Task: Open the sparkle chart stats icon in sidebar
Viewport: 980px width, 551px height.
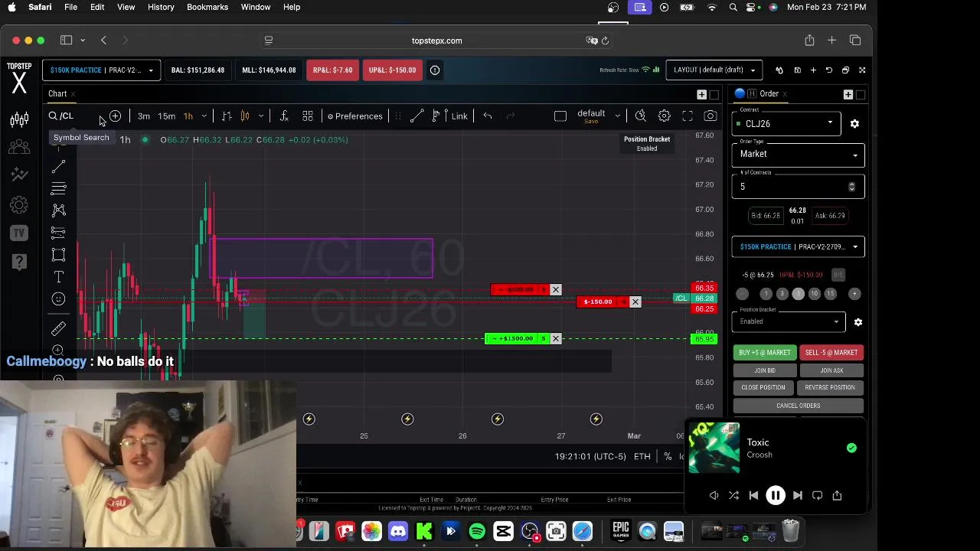Action: (19, 175)
